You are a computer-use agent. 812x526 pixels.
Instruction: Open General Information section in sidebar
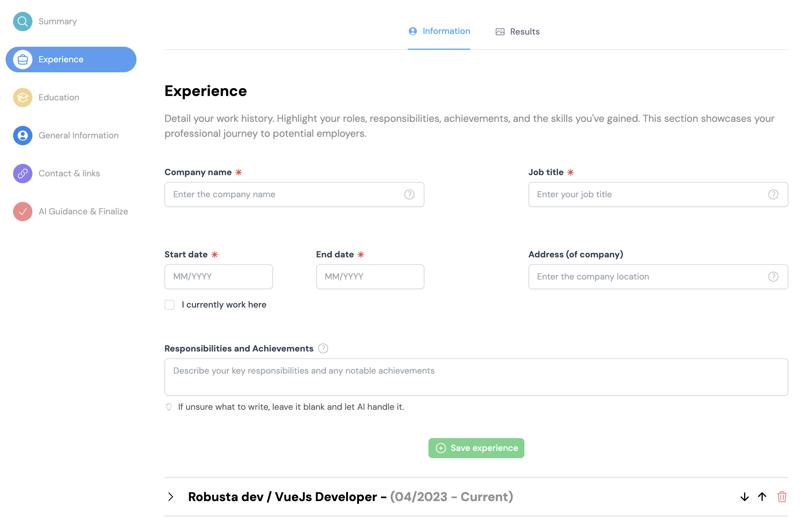click(78, 136)
